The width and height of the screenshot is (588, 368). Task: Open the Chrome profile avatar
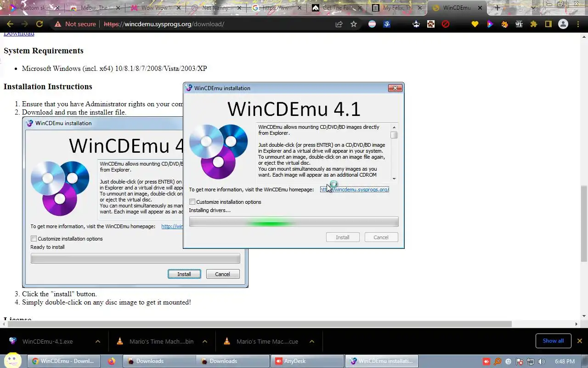[563, 24]
